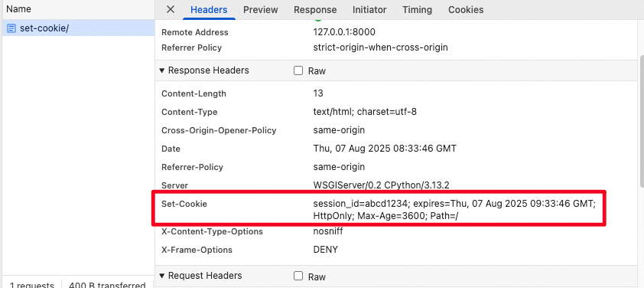This screenshot has width=644, height=288.
Task: Click the X-Content-Type-Options header name
Action: tap(212, 231)
